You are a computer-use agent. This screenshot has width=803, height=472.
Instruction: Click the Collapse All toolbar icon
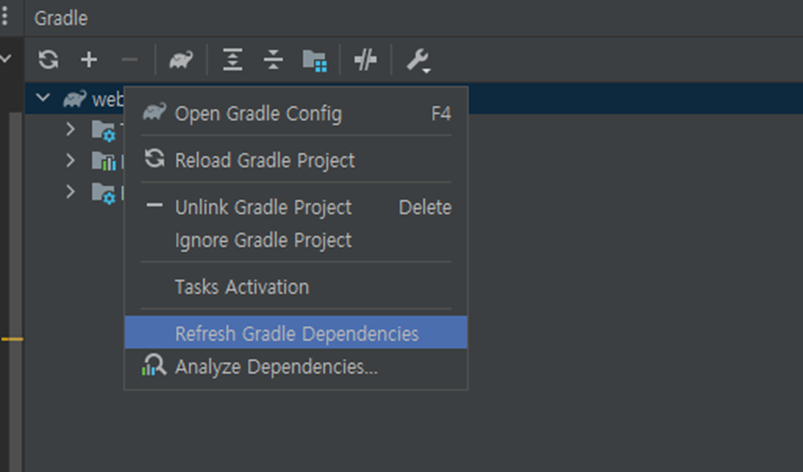[273, 59]
